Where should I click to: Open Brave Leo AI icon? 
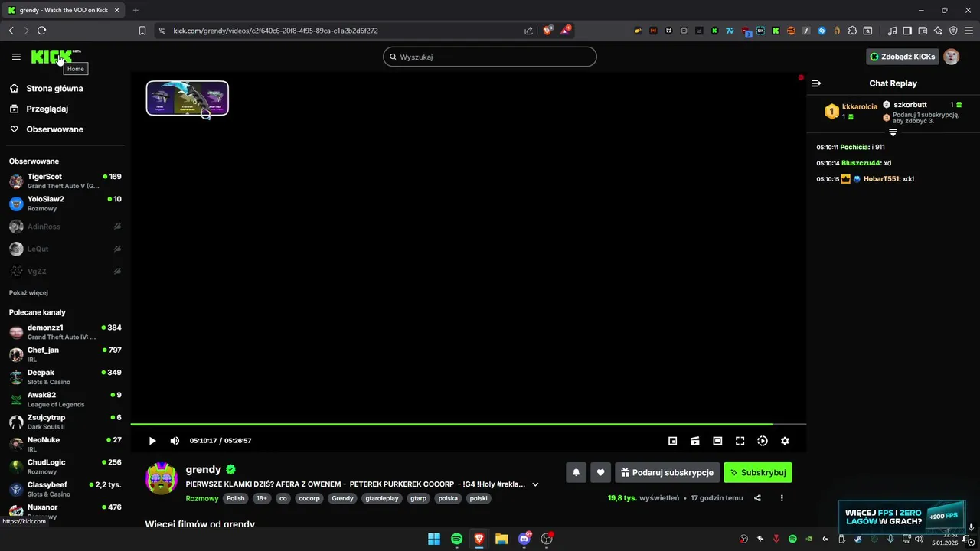tap(938, 31)
